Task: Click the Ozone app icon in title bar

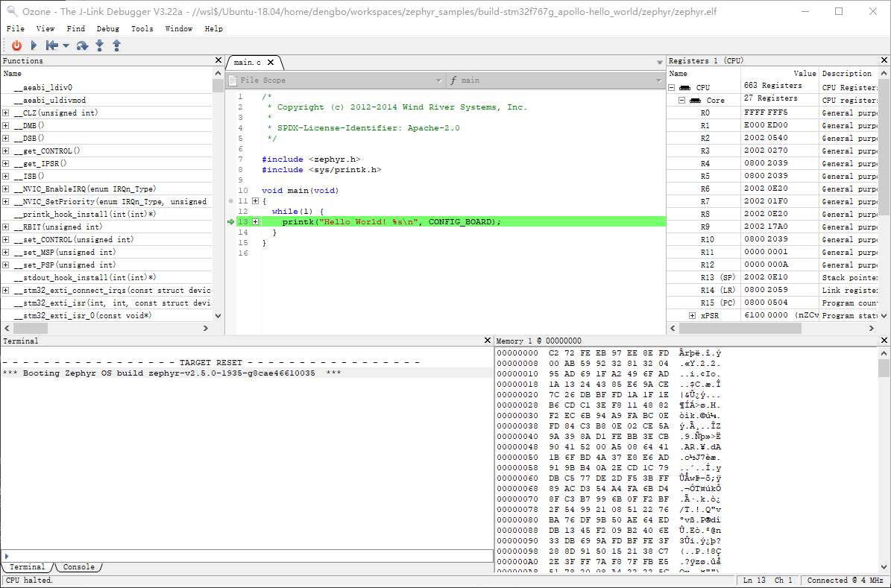Action: pyautogui.click(x=12, y=11)
